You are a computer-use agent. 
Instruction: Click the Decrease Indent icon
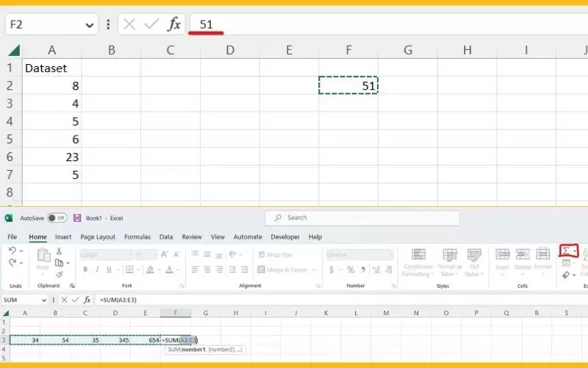click(232, 269)
